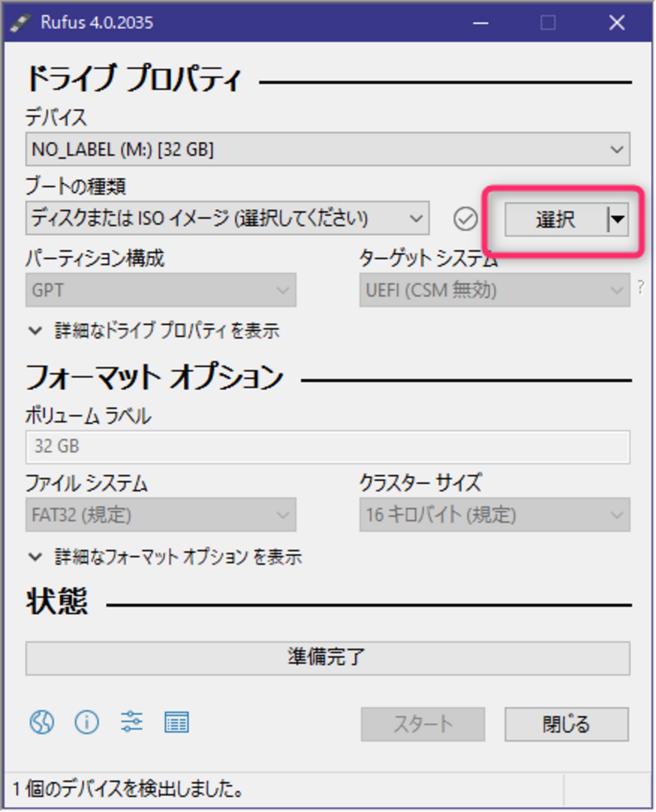Click the 状態 heading
The height and width of the screenshot is (812, 656).
(x=58, y=601)
